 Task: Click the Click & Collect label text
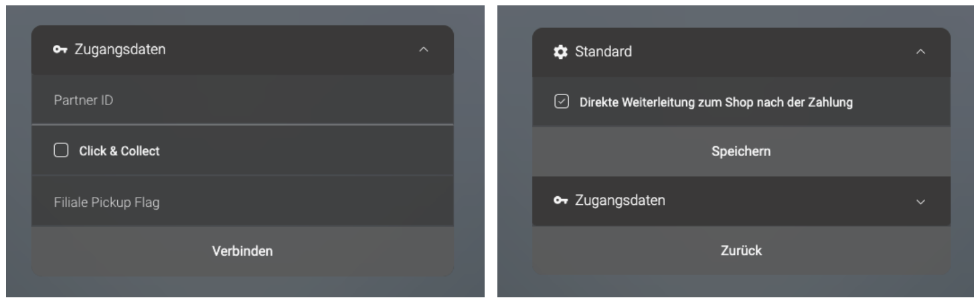[119, 151]
